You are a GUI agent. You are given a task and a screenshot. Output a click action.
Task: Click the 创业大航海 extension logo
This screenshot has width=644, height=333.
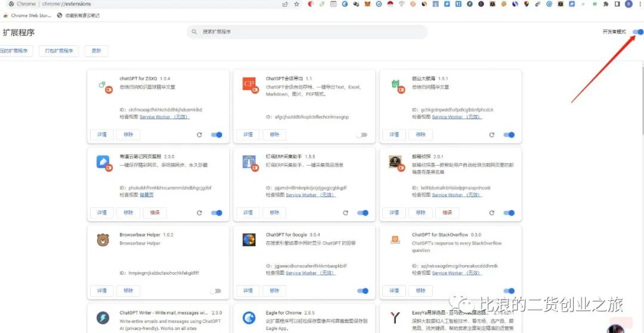(x=397, y=85)
